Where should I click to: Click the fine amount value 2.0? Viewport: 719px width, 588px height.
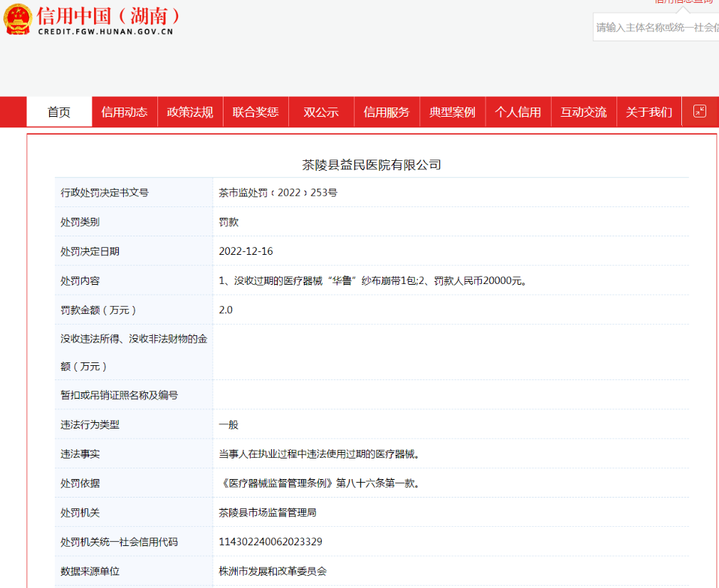pyautogui.click(x=226, y=310)
